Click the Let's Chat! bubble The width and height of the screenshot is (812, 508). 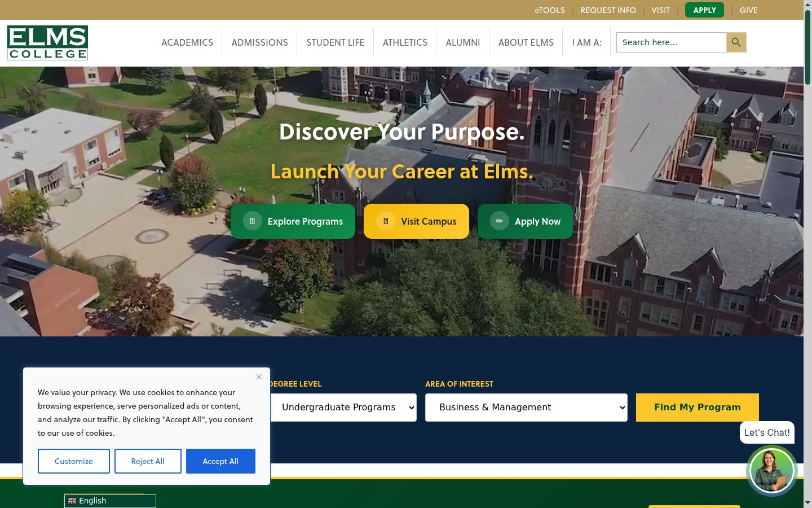(x=767, y=432)
